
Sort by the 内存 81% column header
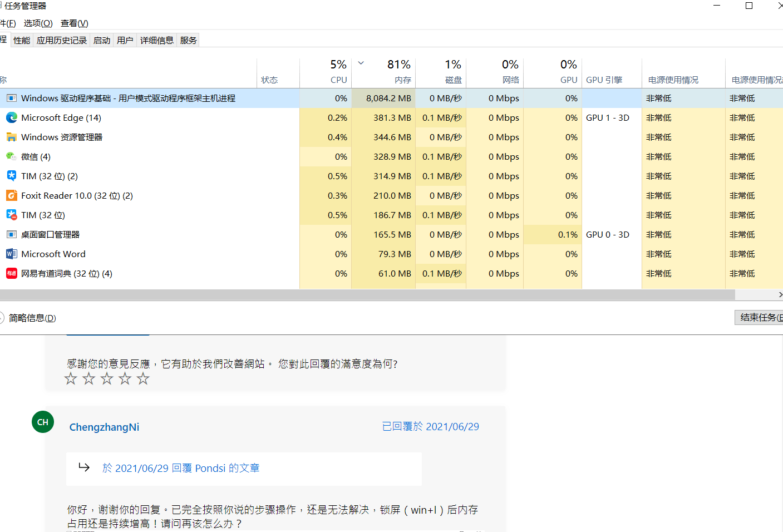tap(383, 73)
